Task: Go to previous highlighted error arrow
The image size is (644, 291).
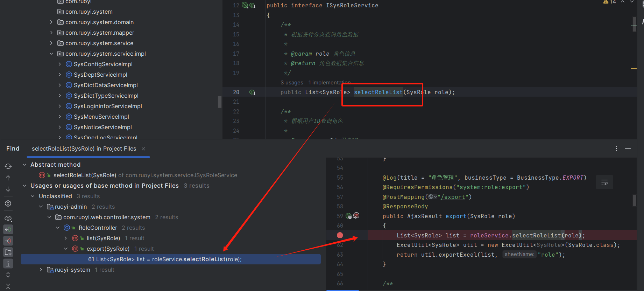Action: (x=623, y=2)
